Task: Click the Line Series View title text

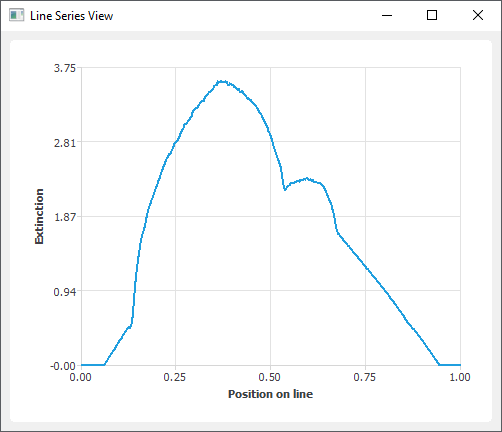Action: 72,16
